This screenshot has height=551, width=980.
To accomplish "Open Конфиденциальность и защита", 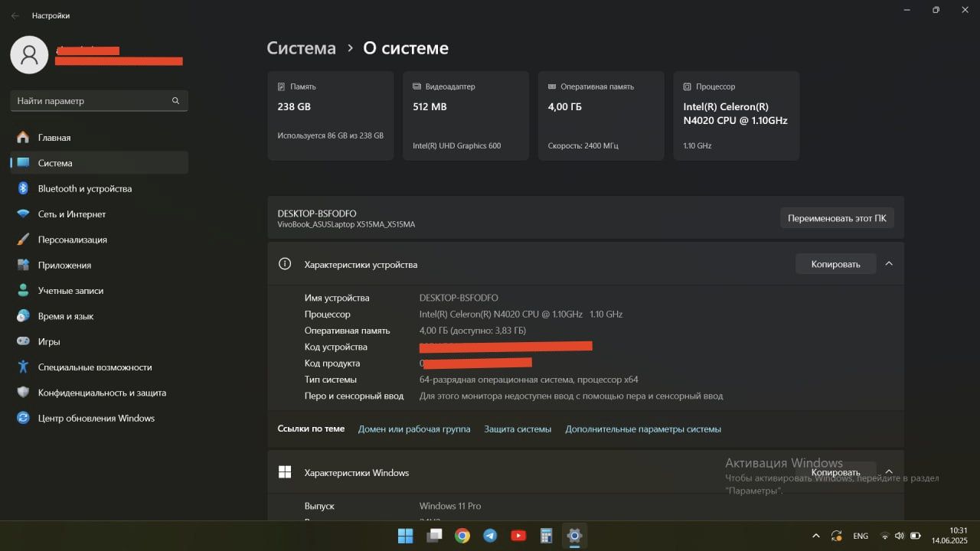I will point(99,393).
